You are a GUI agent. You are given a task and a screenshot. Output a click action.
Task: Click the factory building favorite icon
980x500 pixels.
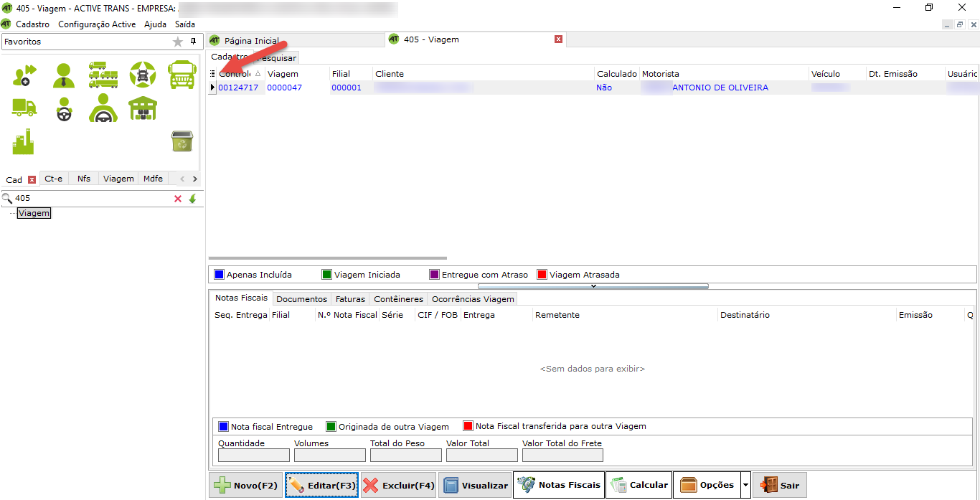pyautogui.click(x=24, y=141)
